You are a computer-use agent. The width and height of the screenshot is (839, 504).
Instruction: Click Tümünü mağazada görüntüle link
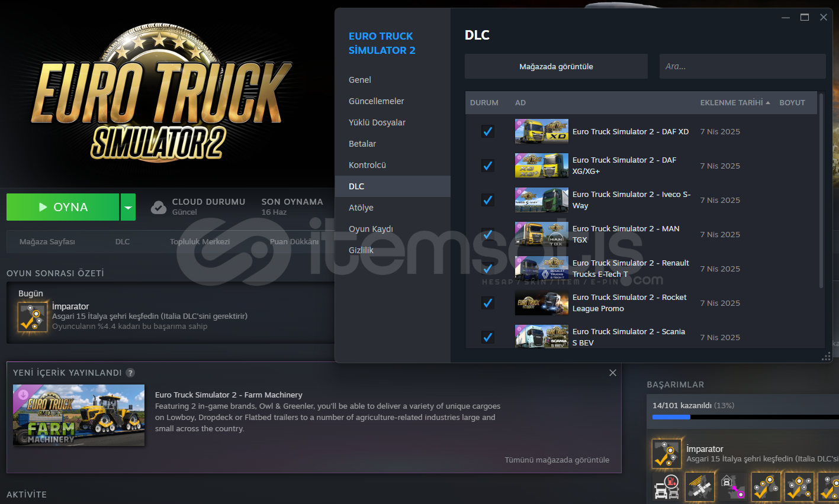(x=557, y=460)
